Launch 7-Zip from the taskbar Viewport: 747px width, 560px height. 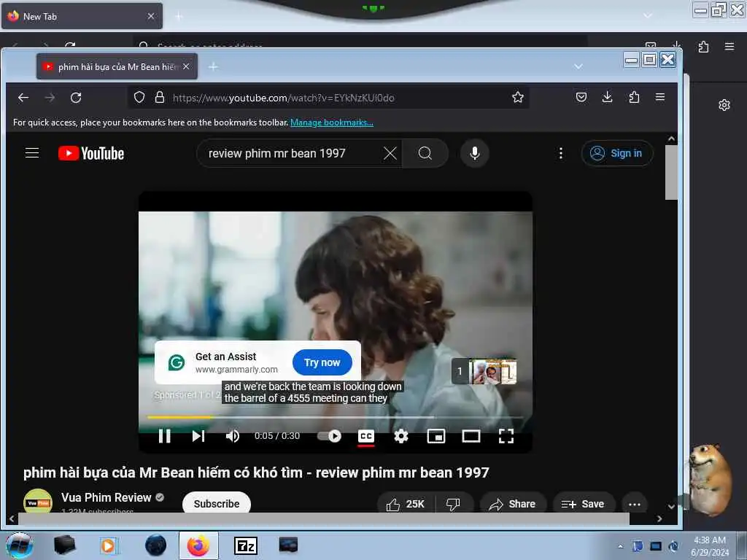[x=246, y=545]
